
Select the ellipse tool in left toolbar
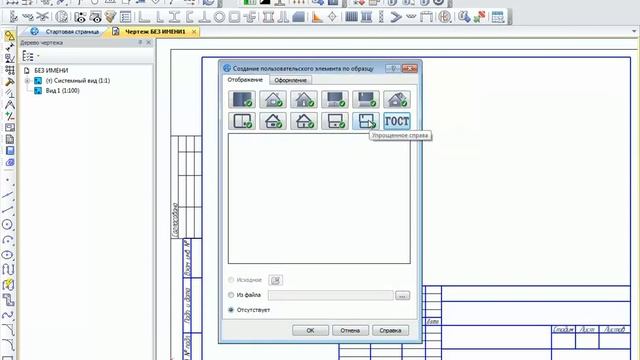tap(8, 255)
